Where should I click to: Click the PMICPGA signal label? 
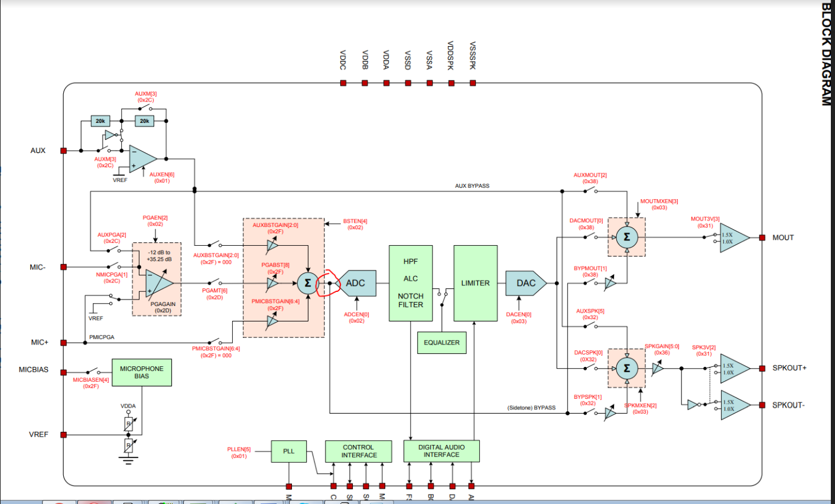tap(102, 337)
